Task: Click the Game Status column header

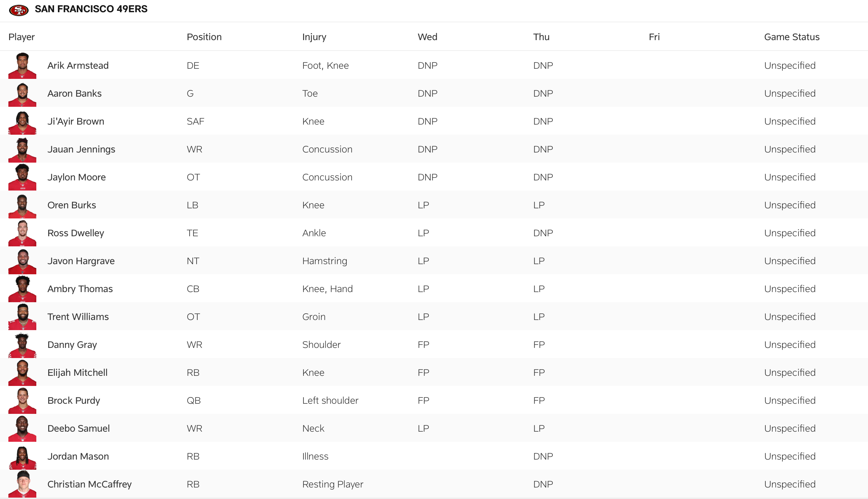Action: click(x=792, y=37)
